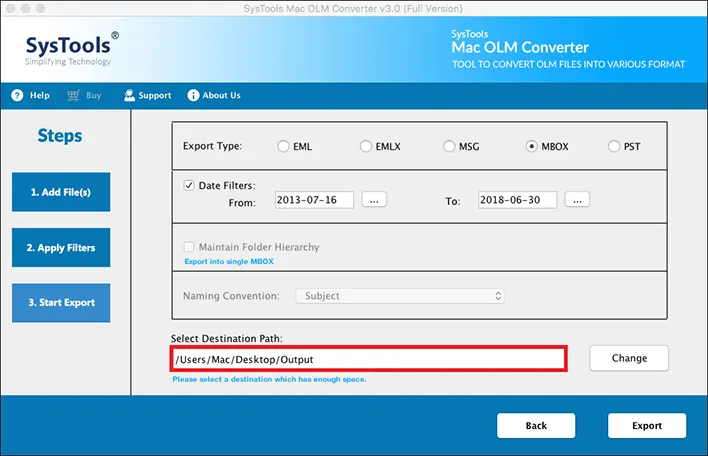This screenshot has width=708, height=456.
Task: Click the Support person icon
Action: [130, 95]
